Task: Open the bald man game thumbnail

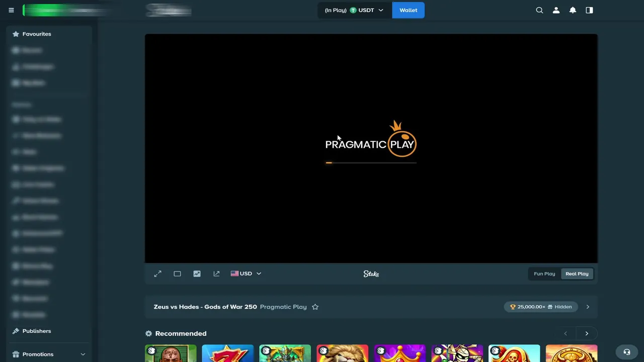Action: tap(171, 353)
